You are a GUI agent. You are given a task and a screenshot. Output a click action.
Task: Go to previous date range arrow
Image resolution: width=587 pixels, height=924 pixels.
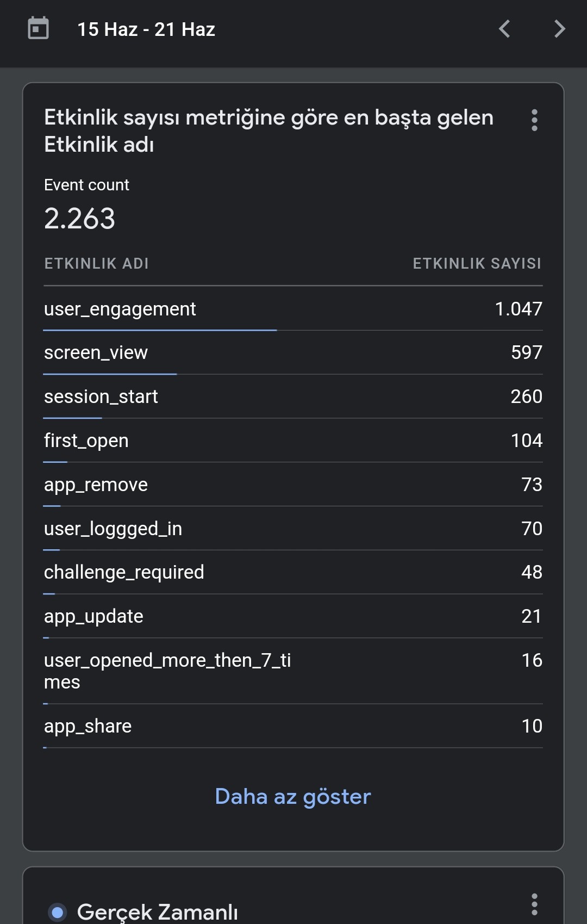coord(504,29)
